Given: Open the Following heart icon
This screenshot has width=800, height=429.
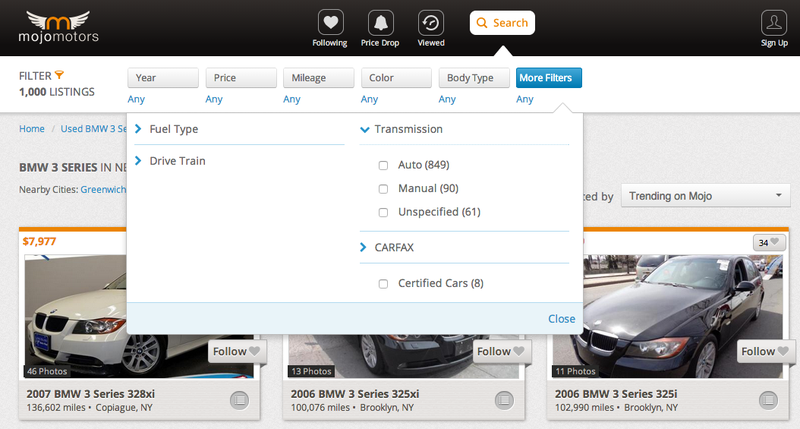Looking at the screenshot, I should click(330, 23).
